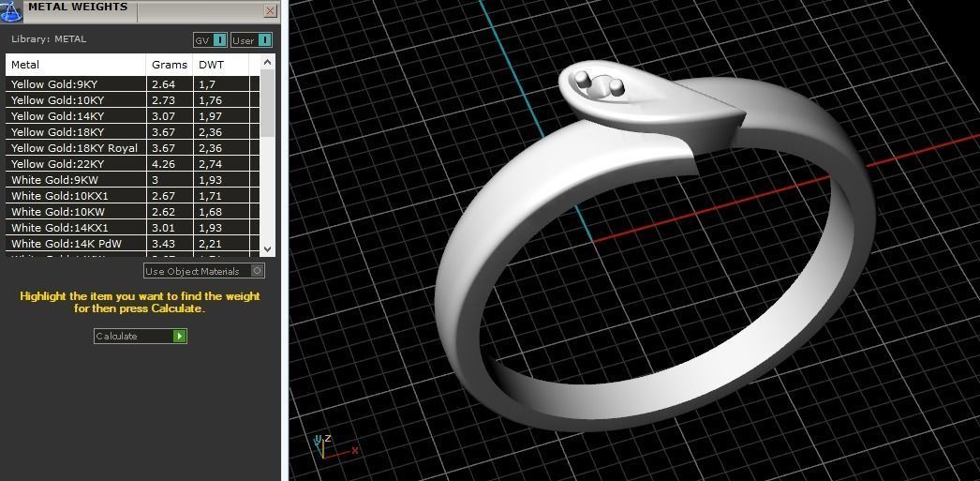Select Yellow Gold:22KY row
This screenshot has height=481, width=980.
(132, 164)
